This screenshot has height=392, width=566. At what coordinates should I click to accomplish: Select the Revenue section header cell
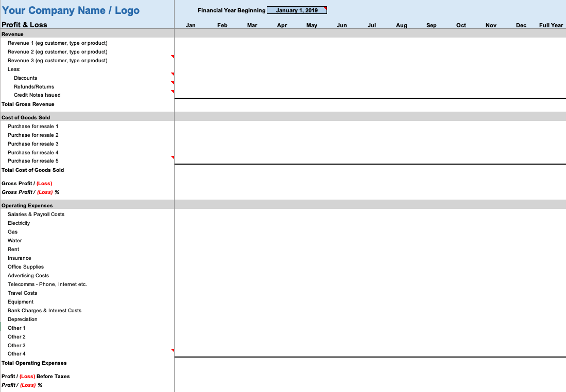coord(12,34)
